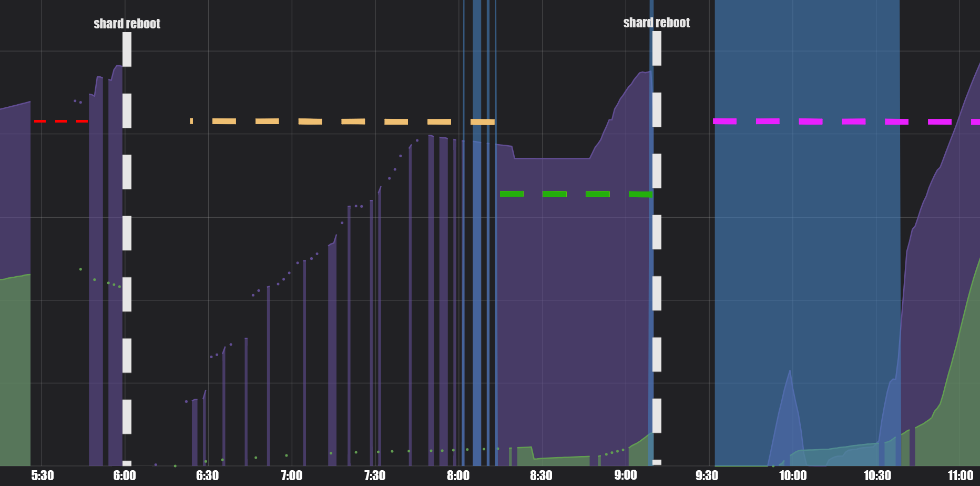Click the first "shard reboot" label near 6:00

point(127,24)
